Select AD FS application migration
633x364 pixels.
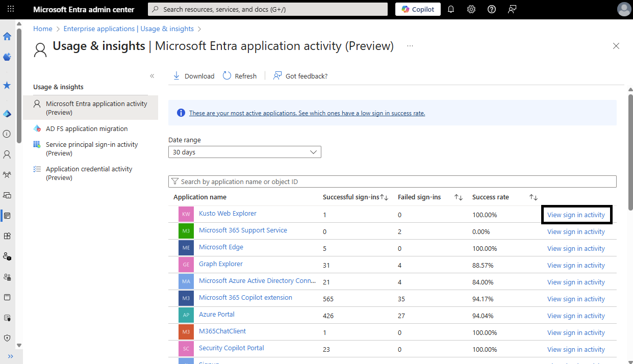click(x=87, y=129)
